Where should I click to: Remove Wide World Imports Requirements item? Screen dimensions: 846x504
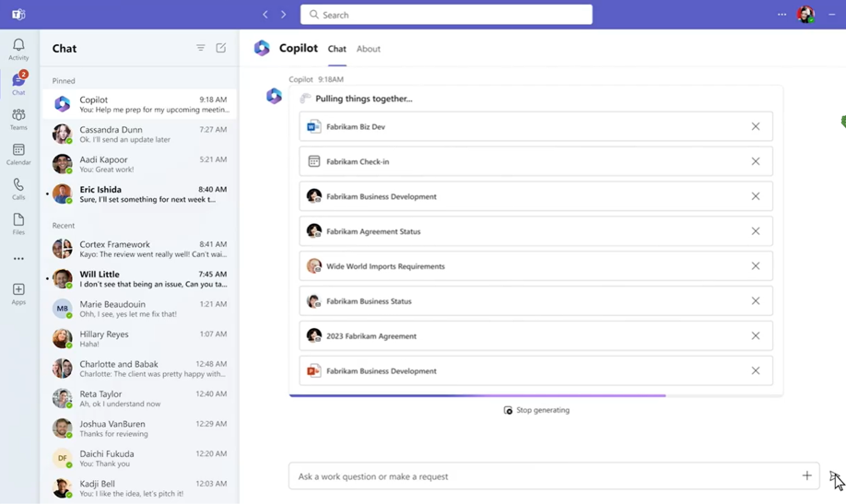click(x=755, y=266)
